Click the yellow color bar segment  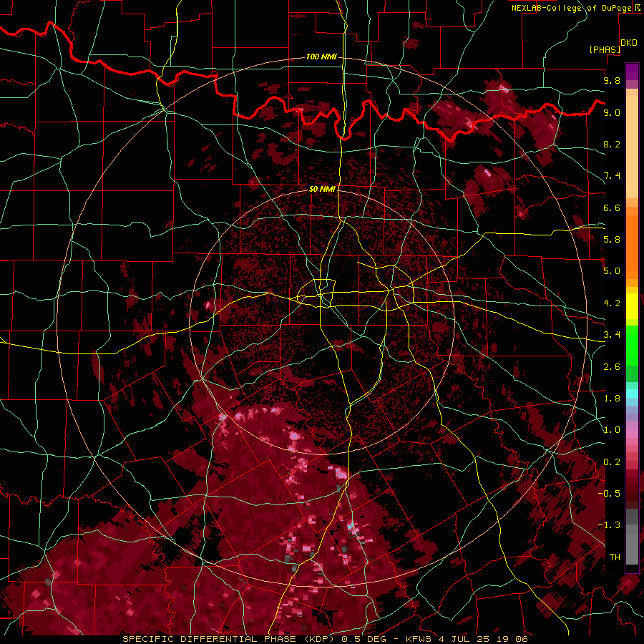coord(632,306)
